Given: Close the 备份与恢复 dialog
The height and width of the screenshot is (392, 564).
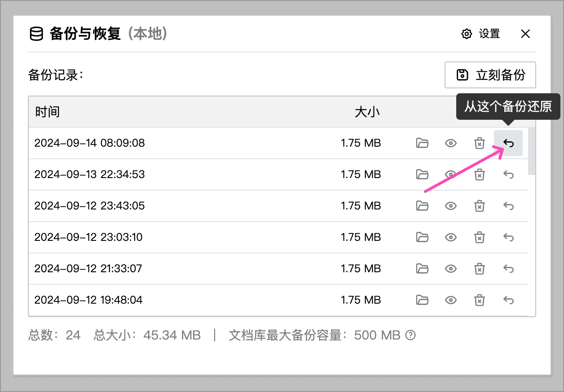Looking at the screenshot, I should tap(525, 34).
